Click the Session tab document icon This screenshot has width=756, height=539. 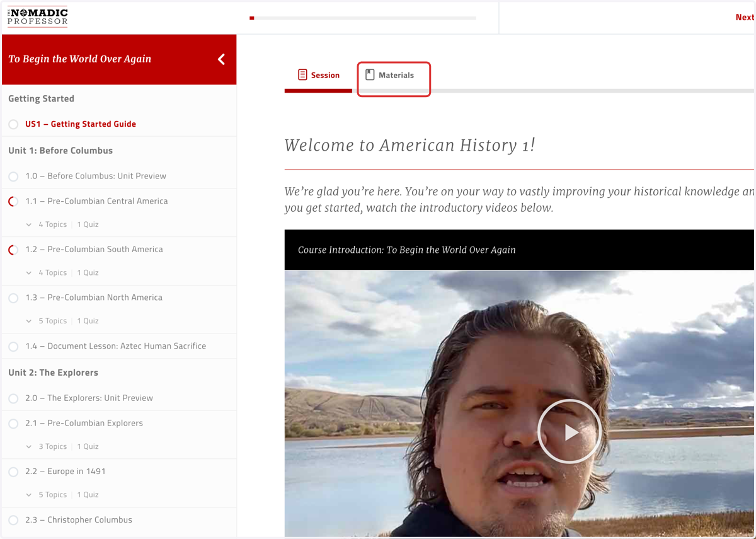click(x=302, y=75)
